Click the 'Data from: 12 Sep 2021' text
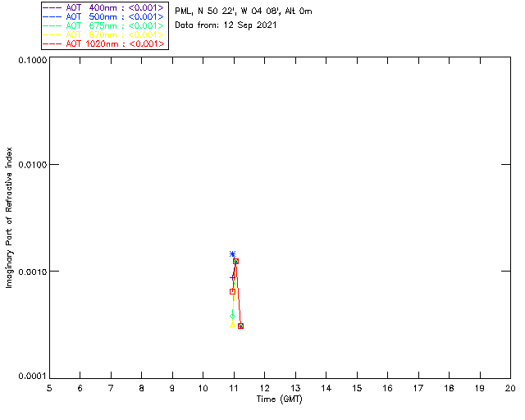525x420 pixels. [x=226, y=25]
